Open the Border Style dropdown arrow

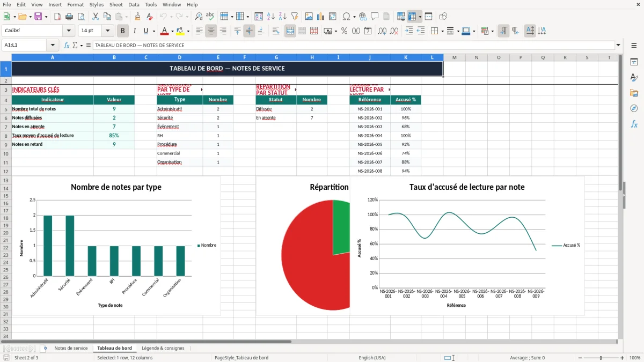[457, 31]
